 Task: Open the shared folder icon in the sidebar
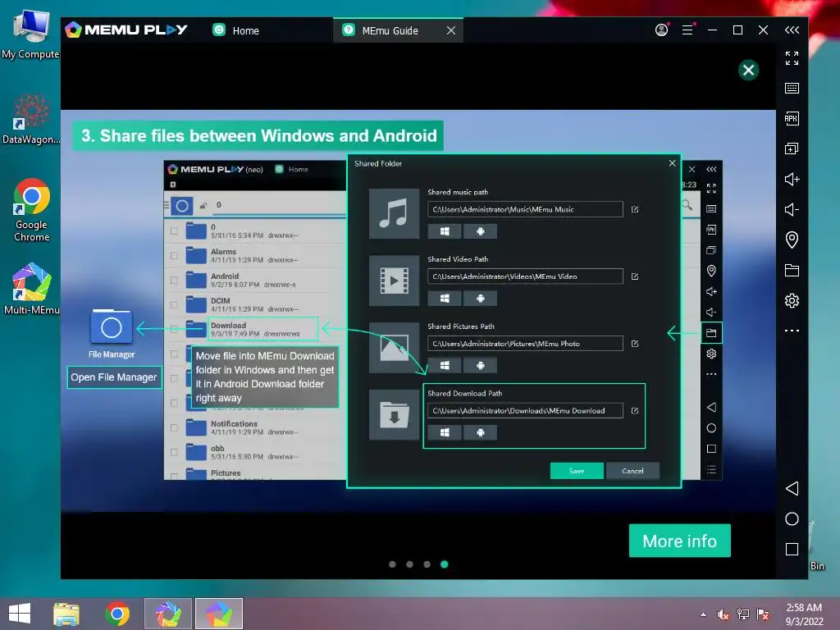pos(792,270)
